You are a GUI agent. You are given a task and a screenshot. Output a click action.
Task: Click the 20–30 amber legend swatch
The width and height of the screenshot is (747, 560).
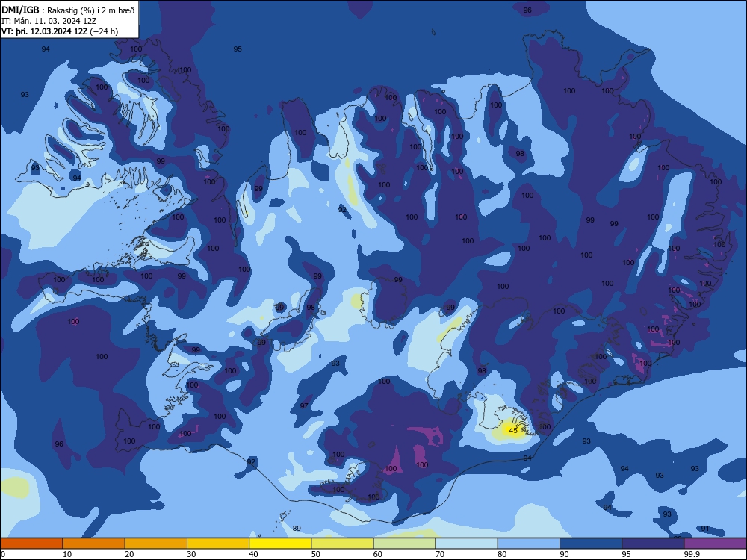pyautogui.click(x=156, y=544)
